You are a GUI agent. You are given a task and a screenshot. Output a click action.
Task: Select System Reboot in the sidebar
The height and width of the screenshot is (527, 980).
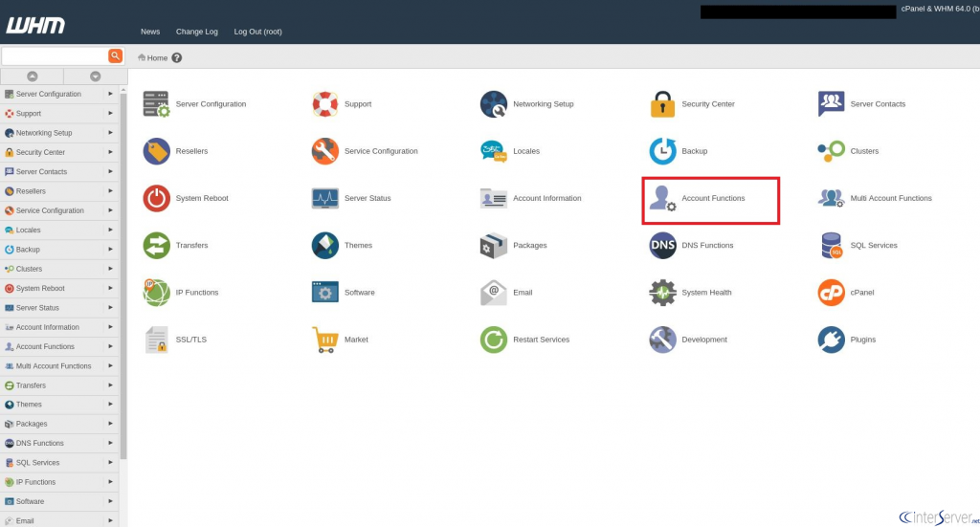point(40,288)
